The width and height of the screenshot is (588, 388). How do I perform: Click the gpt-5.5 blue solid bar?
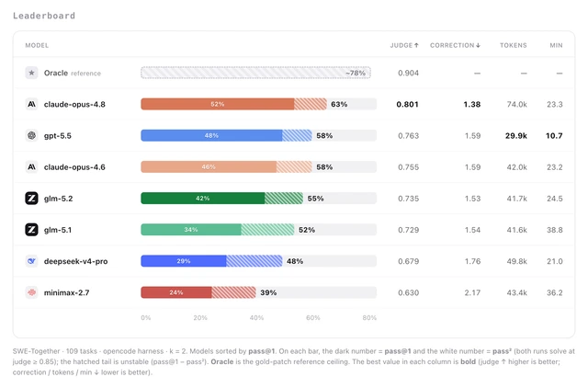(211, 135)
